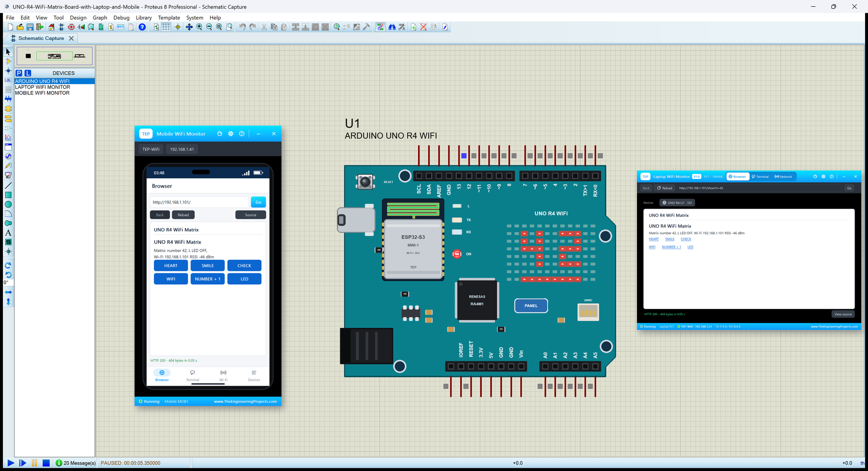Click the Play simulation button
Viewport: 868px width, 471px height.
(x=11, y=463)
